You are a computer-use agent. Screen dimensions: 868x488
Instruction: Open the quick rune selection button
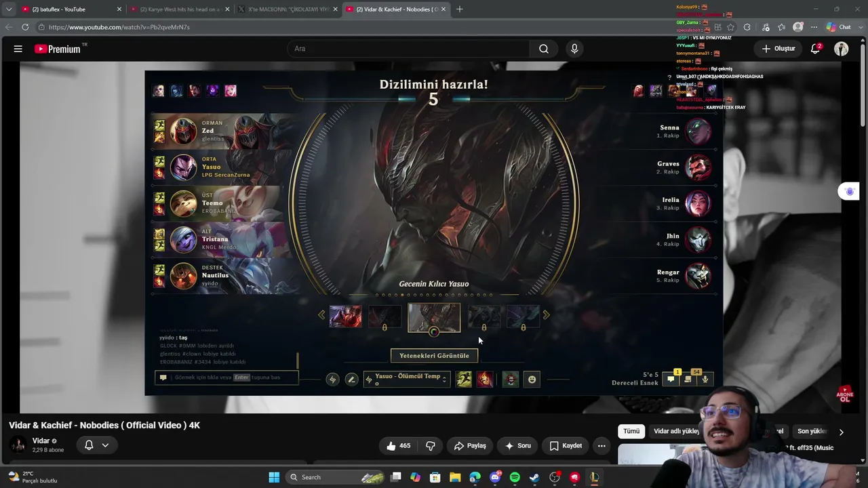[x=332, y=380]
